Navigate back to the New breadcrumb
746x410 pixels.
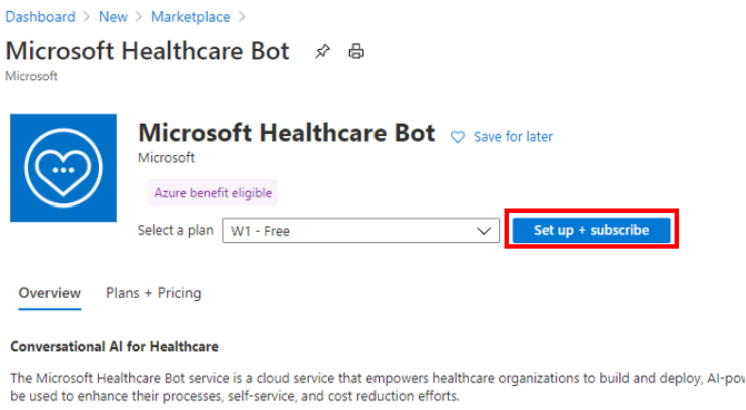tap(113, 17)
